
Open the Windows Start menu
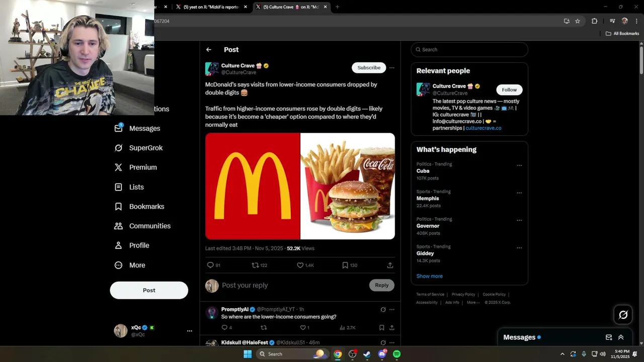(x=248, y=354)
